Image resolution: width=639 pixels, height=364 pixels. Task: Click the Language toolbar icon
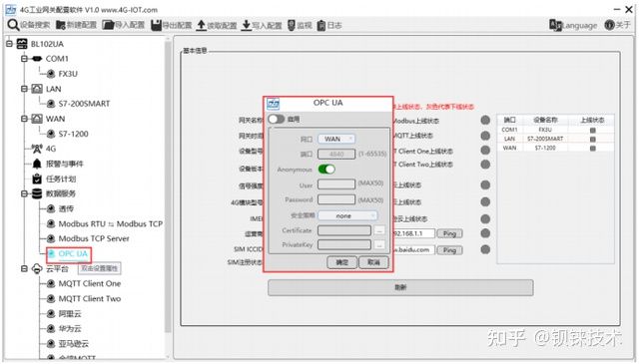(555, 25)
